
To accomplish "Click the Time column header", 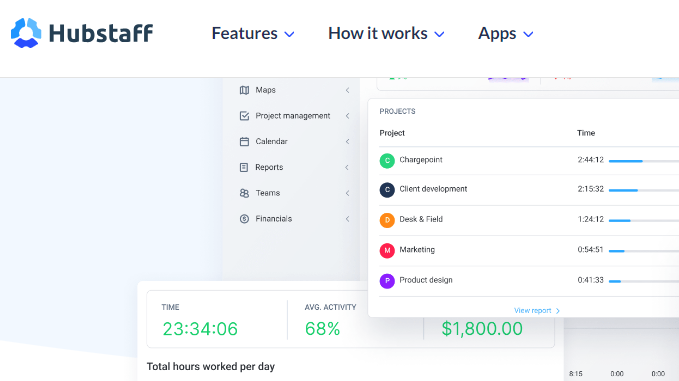I will (x=586, y=133).
